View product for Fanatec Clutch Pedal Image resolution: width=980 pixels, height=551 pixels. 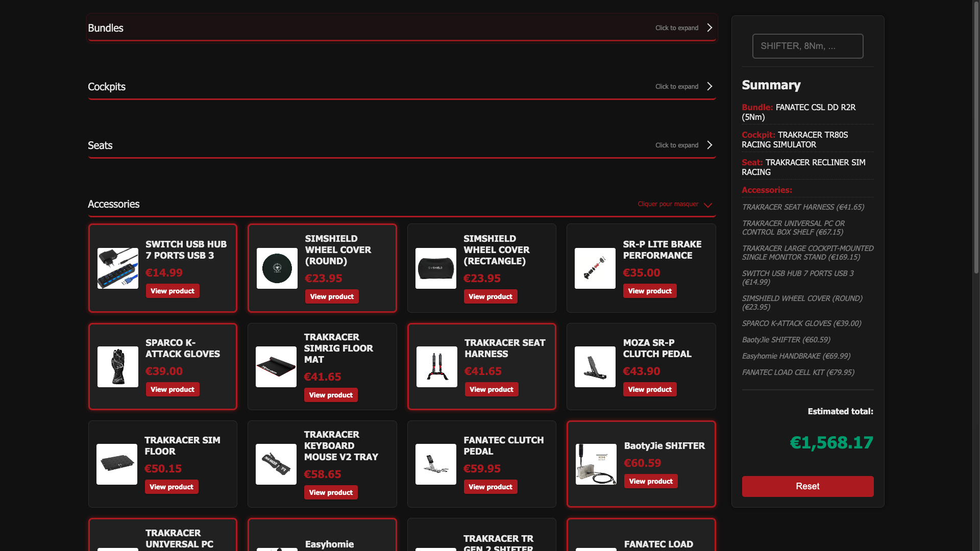coord(491,487)
